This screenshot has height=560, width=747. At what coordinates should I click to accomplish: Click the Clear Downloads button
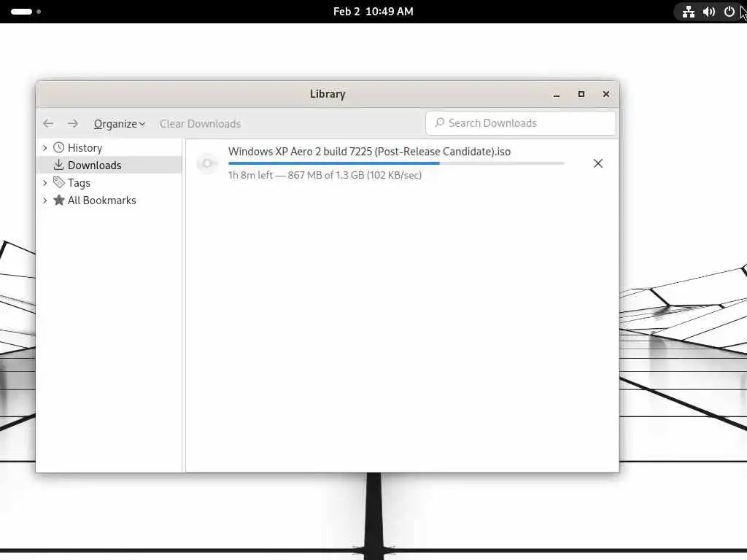click(x=200, y=124)
